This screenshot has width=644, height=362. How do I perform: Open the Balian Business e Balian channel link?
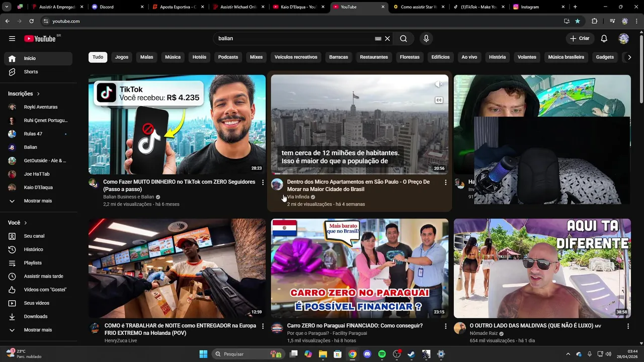[x=129, y=197]
